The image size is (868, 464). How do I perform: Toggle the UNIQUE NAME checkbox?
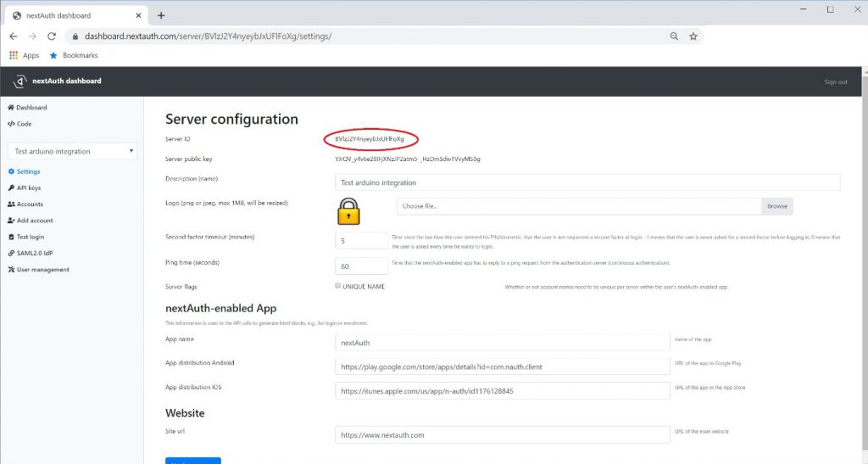[x=337, y=286]
